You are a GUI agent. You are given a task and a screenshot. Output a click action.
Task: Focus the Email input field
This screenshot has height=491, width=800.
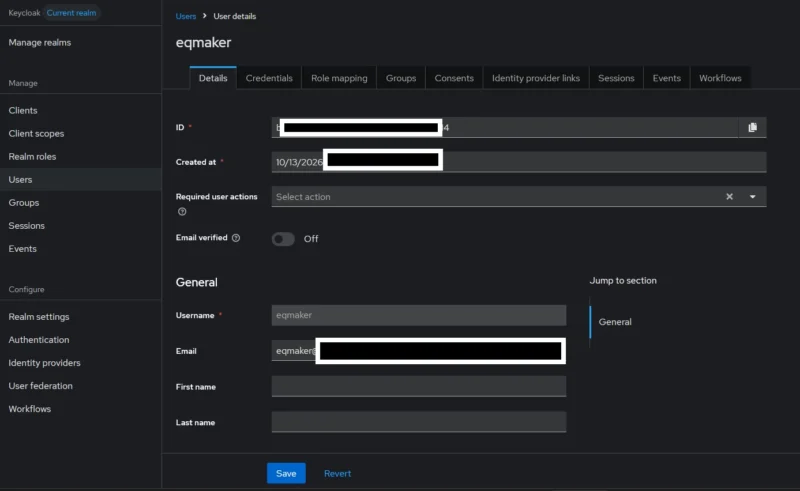(419, 351)
